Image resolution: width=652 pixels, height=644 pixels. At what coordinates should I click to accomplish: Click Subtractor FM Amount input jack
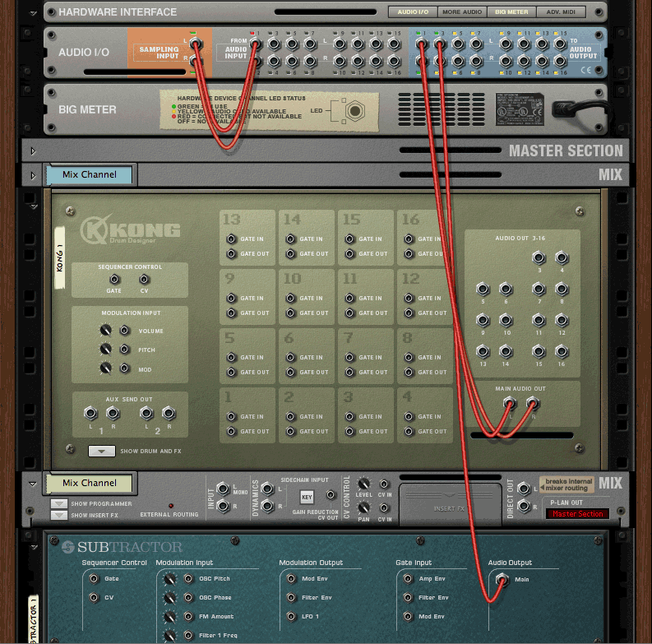(188, 616)
